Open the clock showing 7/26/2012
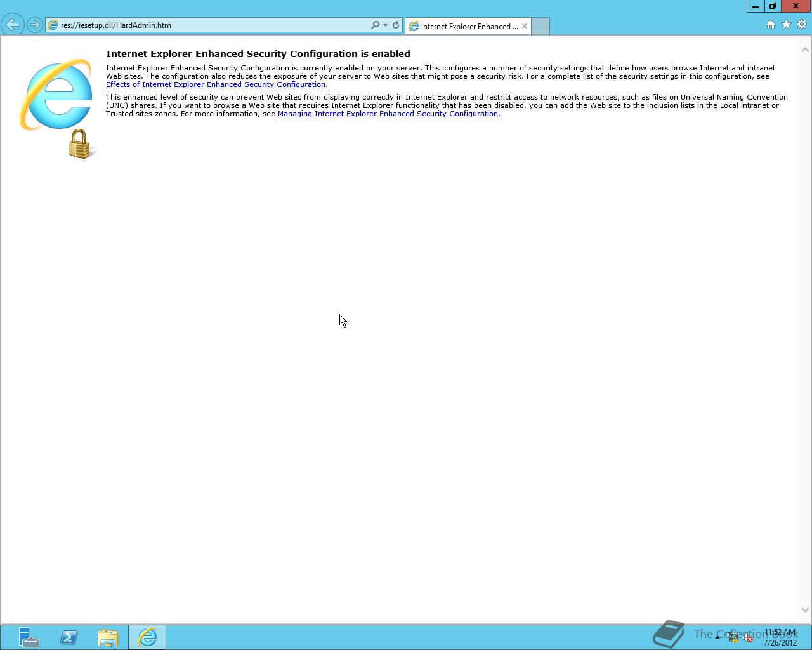Screen dimensions: 812x650 (x=780, y=637)
